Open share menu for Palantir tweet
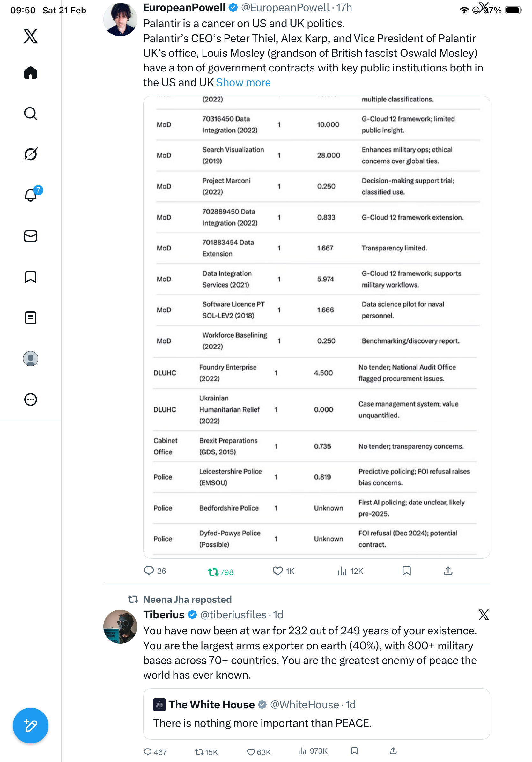This screenshot has width=532, height=762. 448,571
